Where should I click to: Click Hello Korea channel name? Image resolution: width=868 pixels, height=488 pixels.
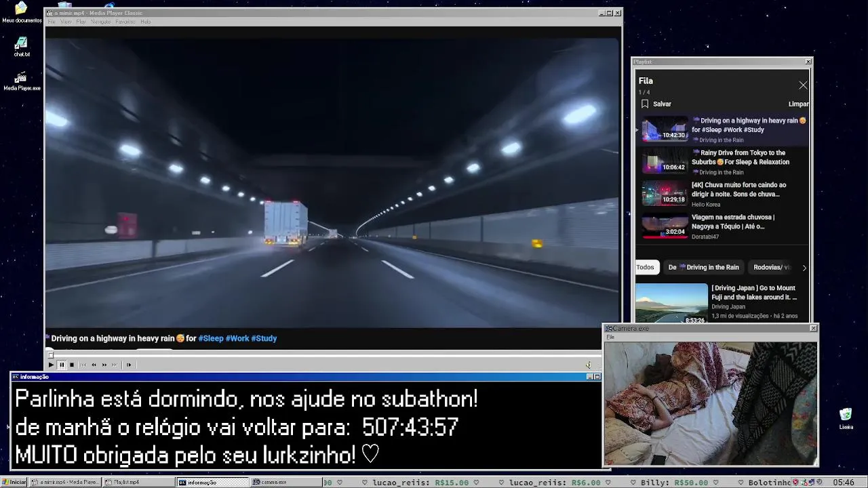pos(706,205)
